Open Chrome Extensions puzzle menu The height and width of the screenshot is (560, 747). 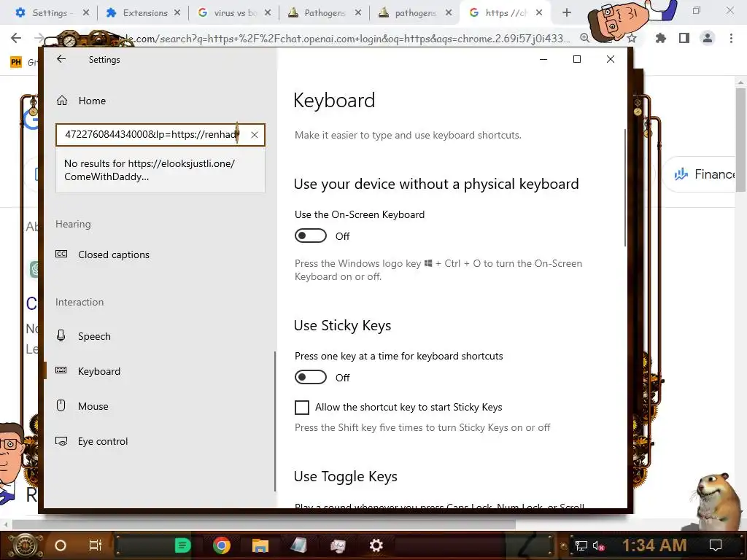(660, 38)
